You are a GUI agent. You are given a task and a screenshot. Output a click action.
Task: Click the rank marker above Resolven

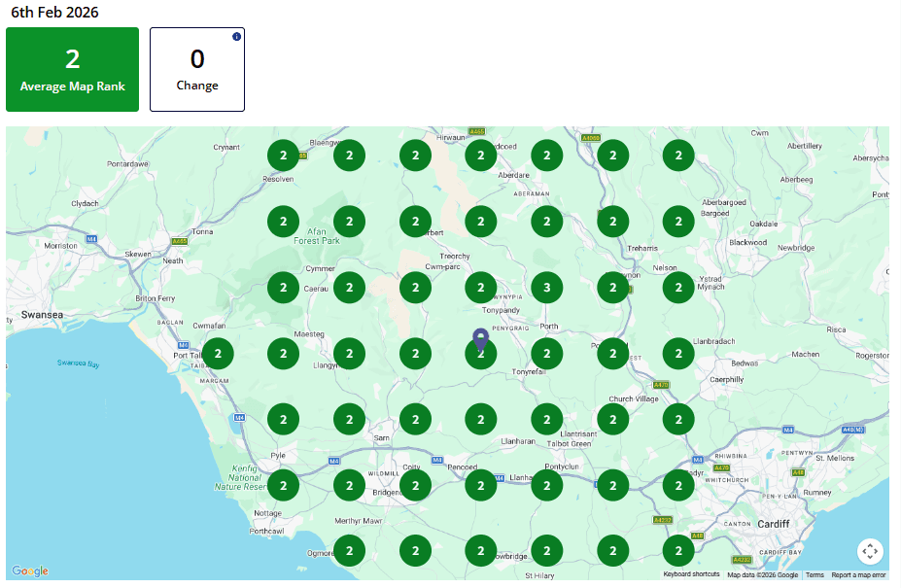tap(283, 156)
